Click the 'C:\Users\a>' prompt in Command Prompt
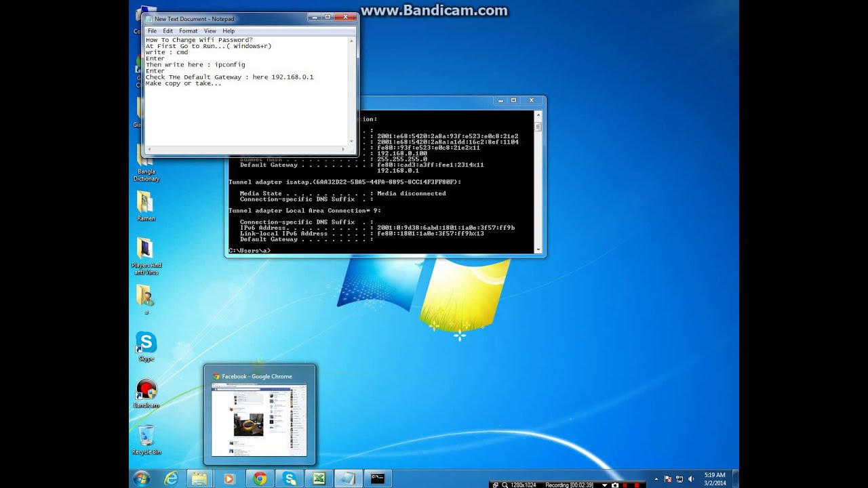This screenshot has height=488, width=868. pyautogui.click(x=250, y=250)
